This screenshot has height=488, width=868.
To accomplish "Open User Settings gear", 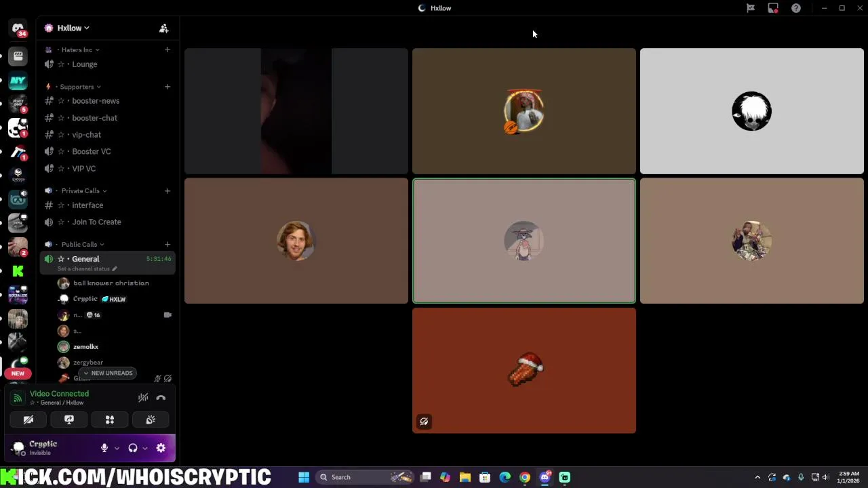I will tap(161, 448).
